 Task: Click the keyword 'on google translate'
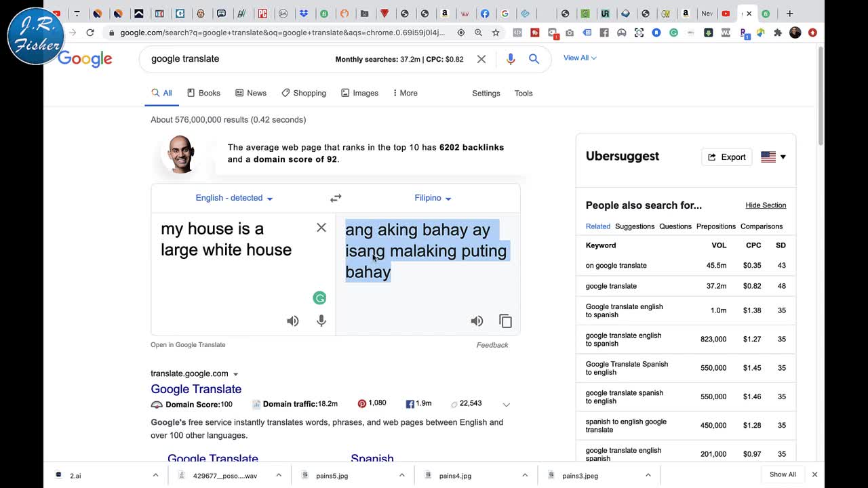[616, 266]
